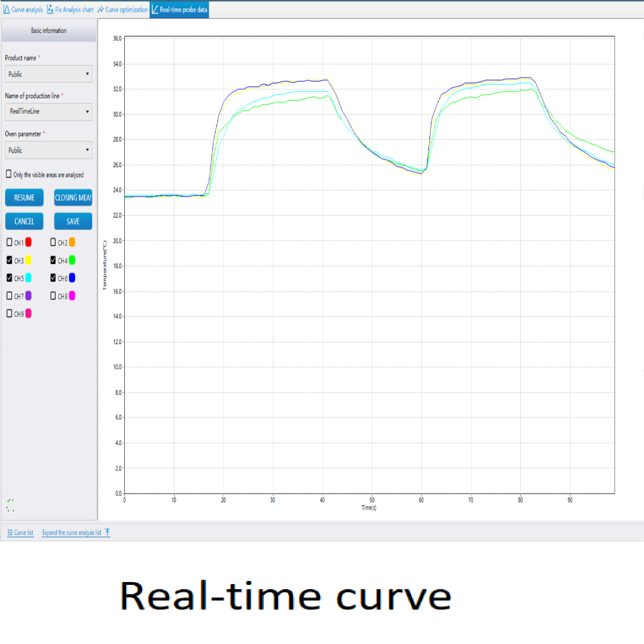Click the Curve analysis tab icon
The height and width of the screenshot is (644, 644).
click(6, 9)
